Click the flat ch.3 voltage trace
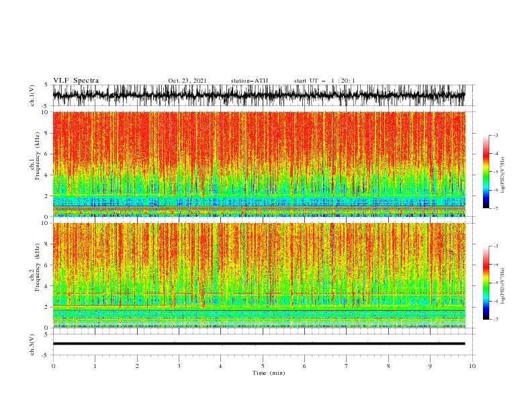This screenshot has width=532, height=411. tap(259, 344)
